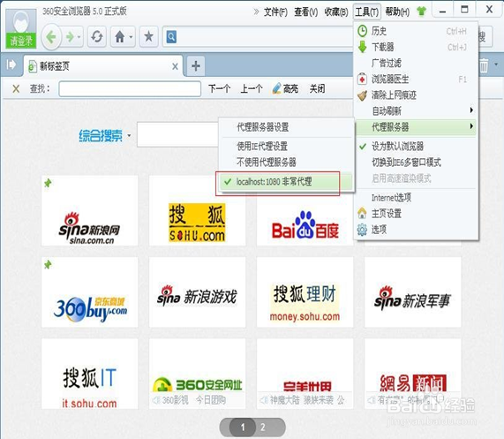This screenshot has width=504, height=439.
Task: Reload the page with refresh icon
Action: pos(97,37)
